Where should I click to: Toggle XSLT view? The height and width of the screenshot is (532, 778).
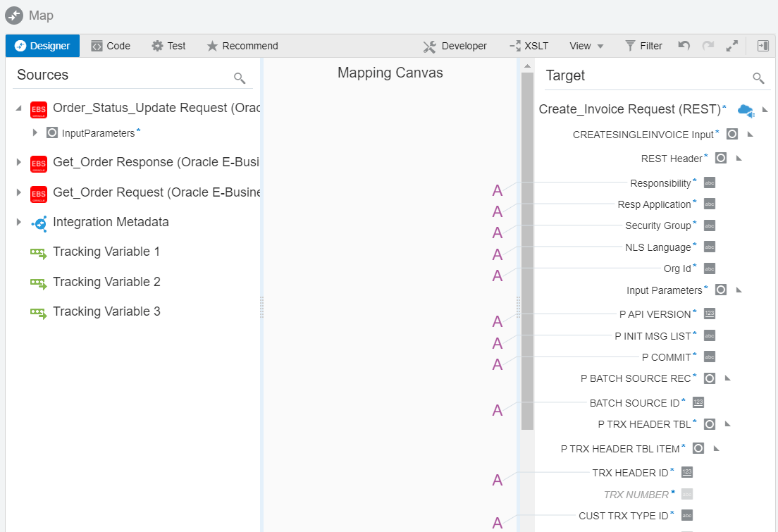529,46
